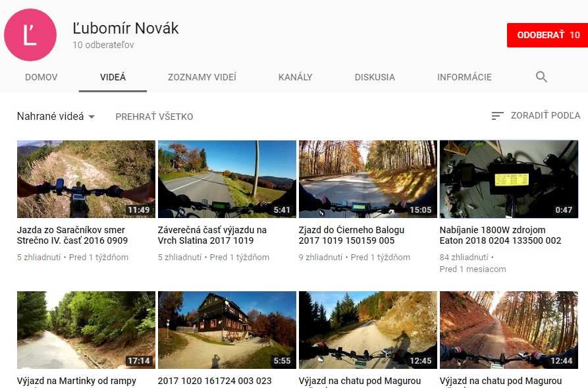Viewport: 588px width, 388px height.
Task: Click the pink Ľ channel avatar
Action: [30, 35]
